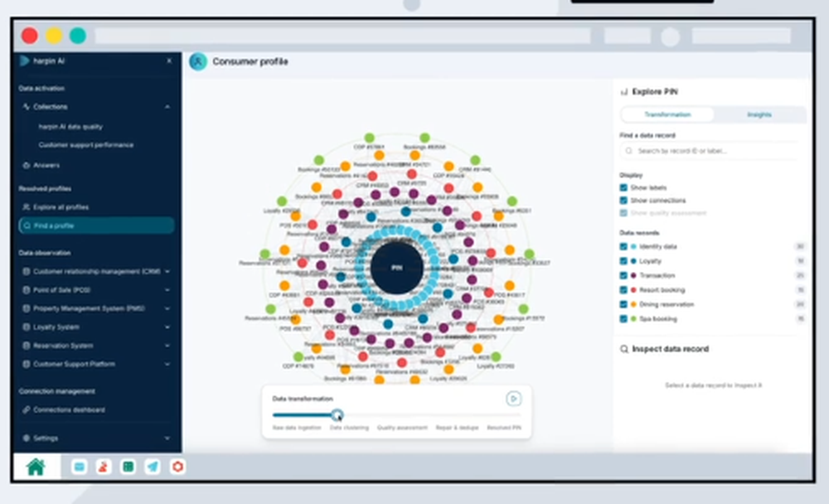Open the Answers menu item
The width and height of the screenshot is (829, 504).
[46, 165]
